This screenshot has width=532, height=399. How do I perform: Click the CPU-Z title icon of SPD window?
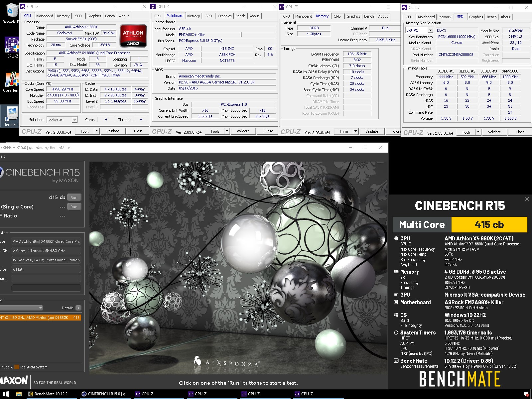click(404, 7)
